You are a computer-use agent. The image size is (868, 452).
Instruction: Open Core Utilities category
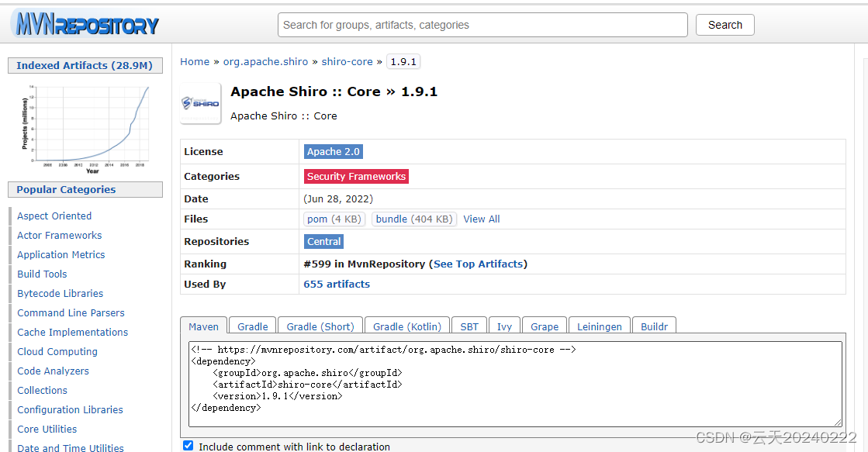[47, 429]
